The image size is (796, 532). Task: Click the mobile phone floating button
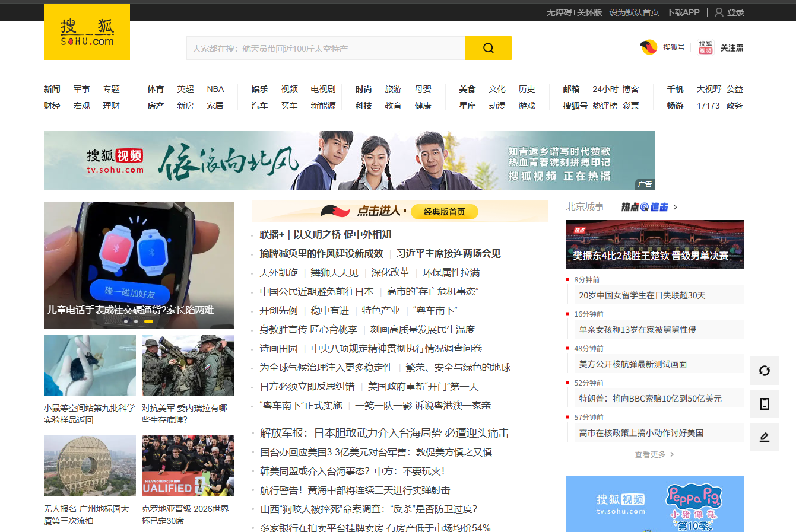click(x=765, y=404)
